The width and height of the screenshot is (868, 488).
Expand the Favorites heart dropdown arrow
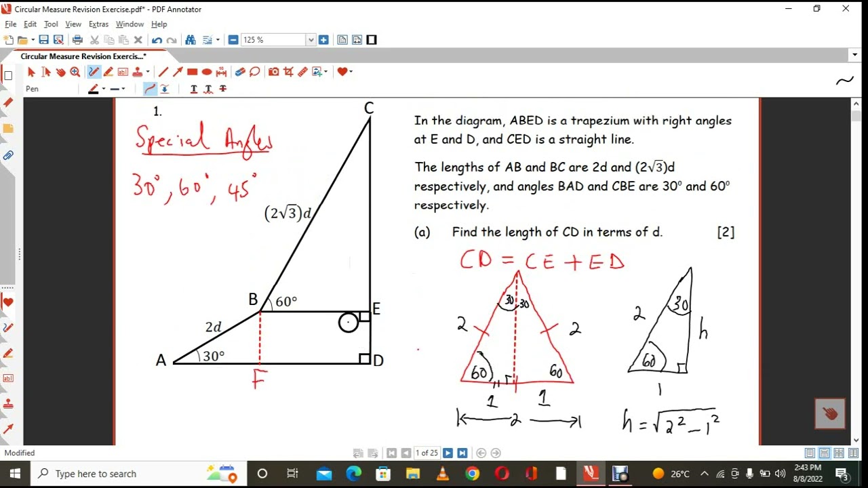[x=351, y=72]
